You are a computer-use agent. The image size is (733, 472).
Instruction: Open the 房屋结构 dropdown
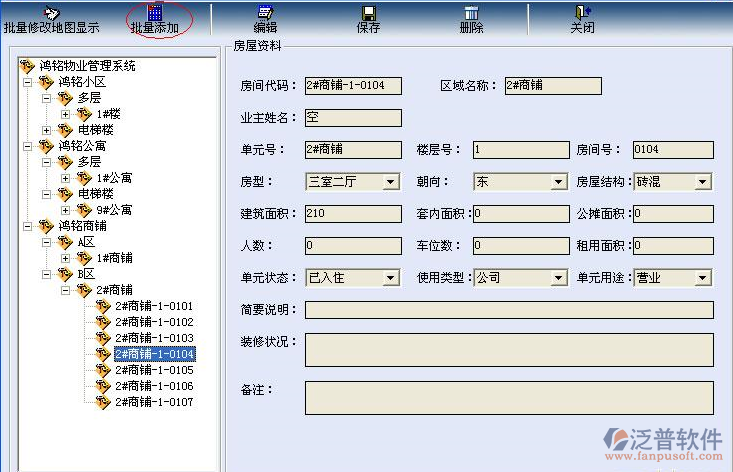coord(703,182)
